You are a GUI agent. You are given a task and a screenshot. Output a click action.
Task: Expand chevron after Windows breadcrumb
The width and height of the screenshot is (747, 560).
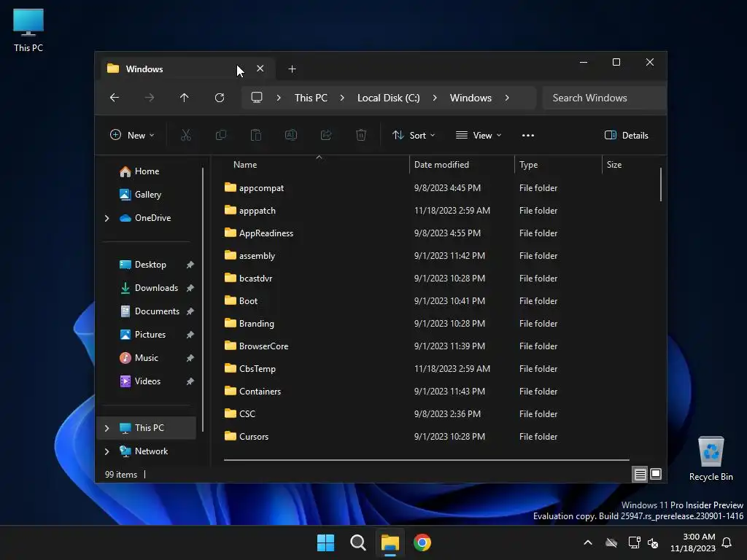pyautogui.click(x=507, y=98)
